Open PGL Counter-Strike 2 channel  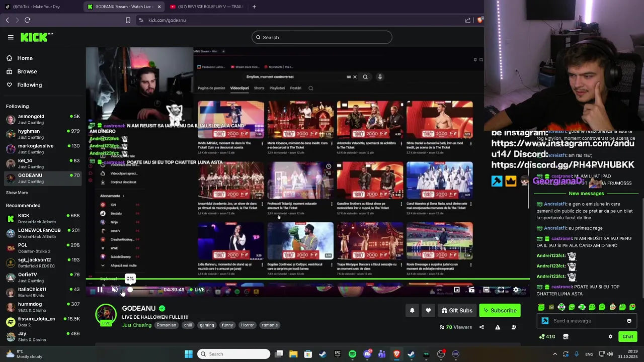[43, 248]
